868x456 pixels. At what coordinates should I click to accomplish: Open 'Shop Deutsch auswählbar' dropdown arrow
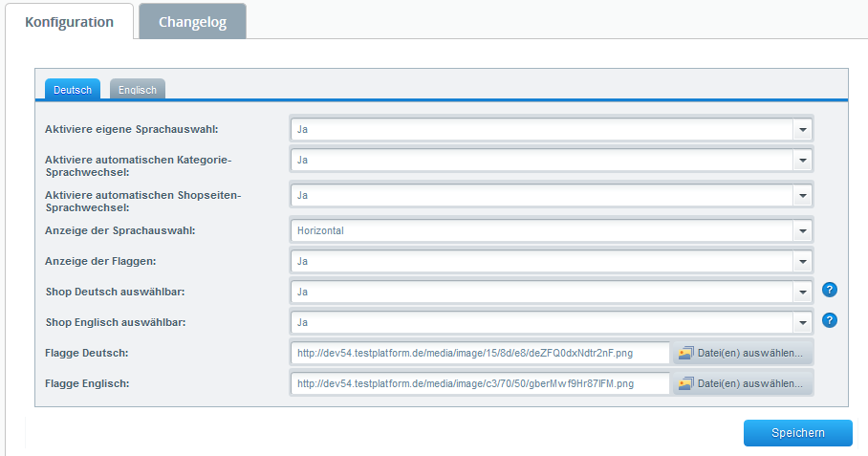[802, 292]
